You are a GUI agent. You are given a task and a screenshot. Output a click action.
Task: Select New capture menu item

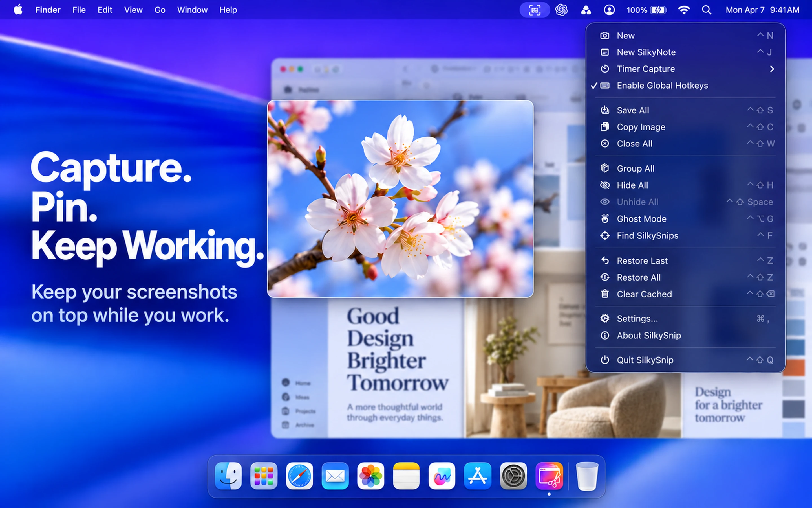tap(685, 36)
